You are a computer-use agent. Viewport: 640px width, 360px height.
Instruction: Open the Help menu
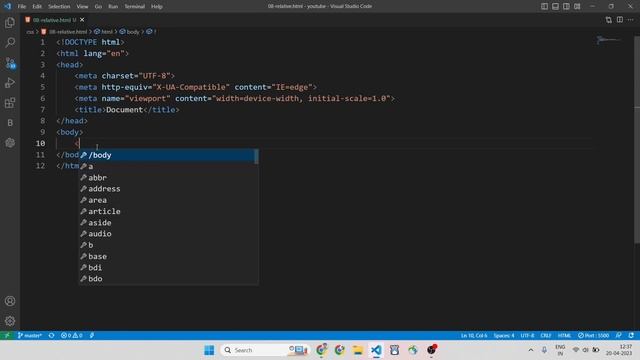(157, 7)
